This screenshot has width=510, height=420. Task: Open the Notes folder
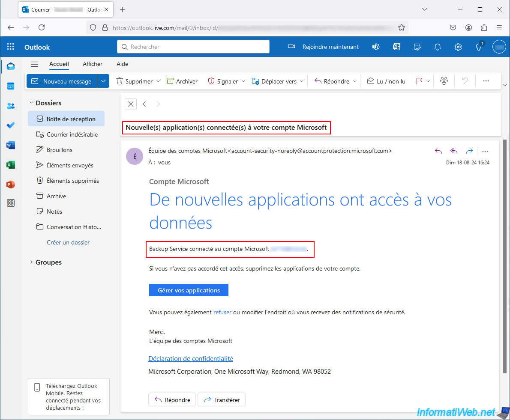click(x=66, y=211)
